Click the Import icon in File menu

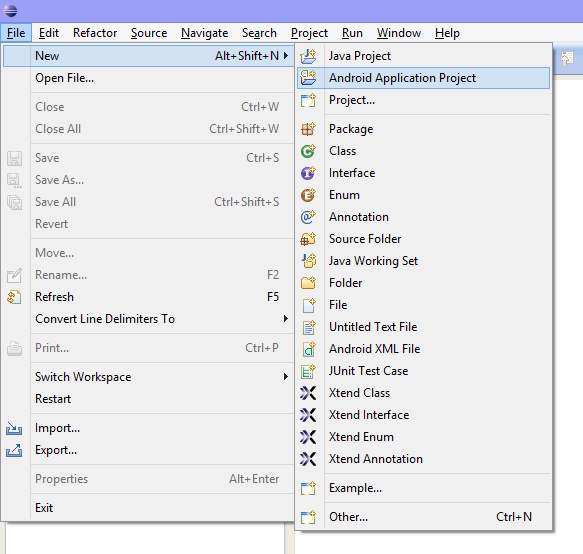coord(14,428)
